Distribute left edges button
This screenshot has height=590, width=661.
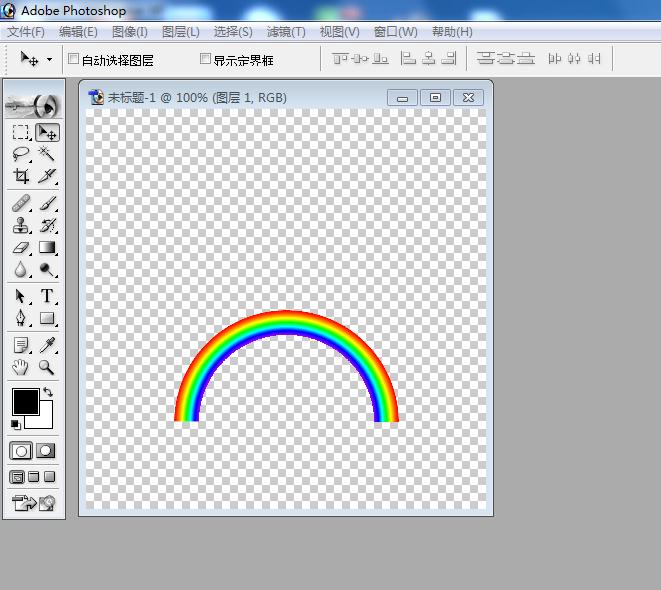point(554,59)
